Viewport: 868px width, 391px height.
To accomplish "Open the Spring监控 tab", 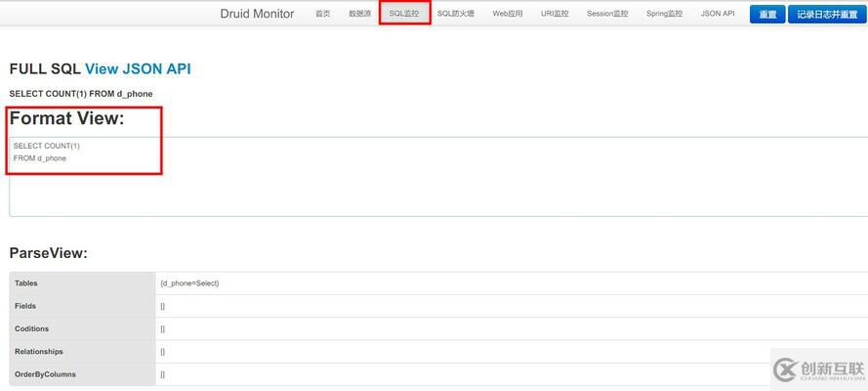I will (664, 14).
